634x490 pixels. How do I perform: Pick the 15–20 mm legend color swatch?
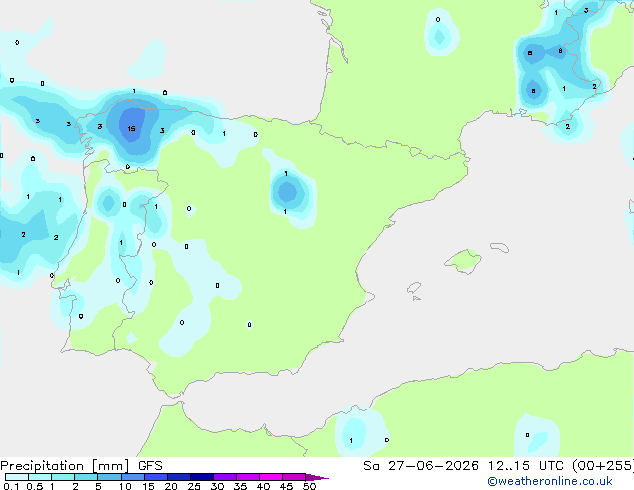click(x=155, y=477)
